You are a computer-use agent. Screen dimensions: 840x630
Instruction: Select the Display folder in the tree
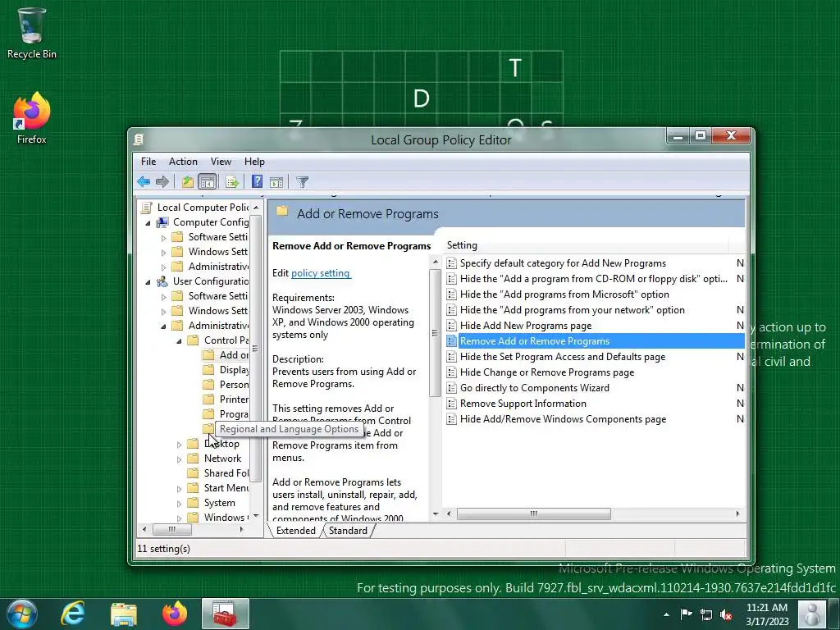pyautogui.click(x=234, y=370)
